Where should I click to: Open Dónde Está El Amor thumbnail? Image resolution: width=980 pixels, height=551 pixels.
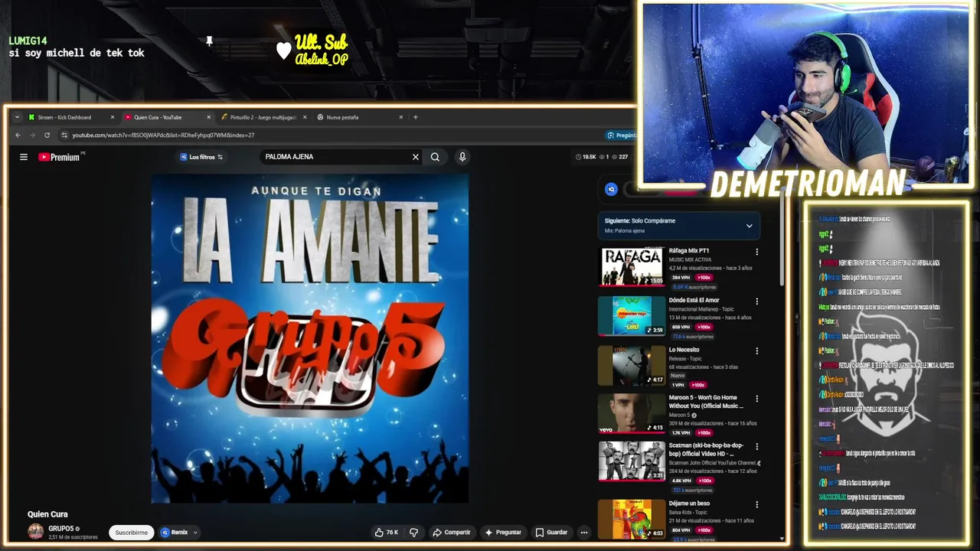(632, 316)
